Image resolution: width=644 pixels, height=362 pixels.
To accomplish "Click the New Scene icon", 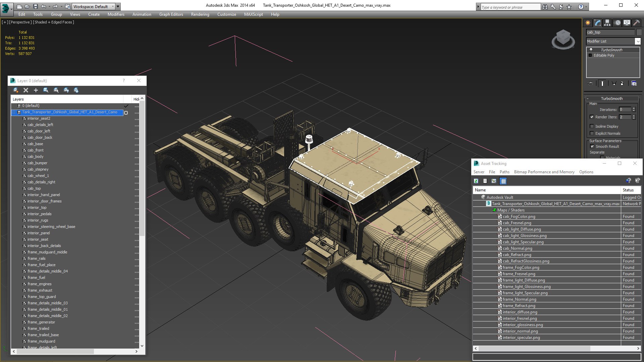I will 19,6.
